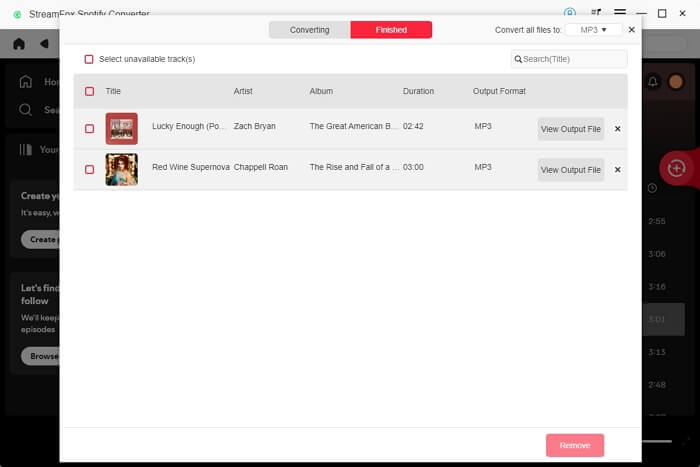Click the Lucky Enough (Po... title text
700x467 pixels.
click(x=189, y=126)
